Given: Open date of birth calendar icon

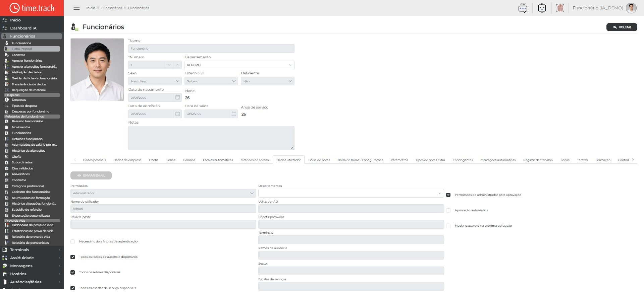Looking at the screenshot, I should [178, 97].
